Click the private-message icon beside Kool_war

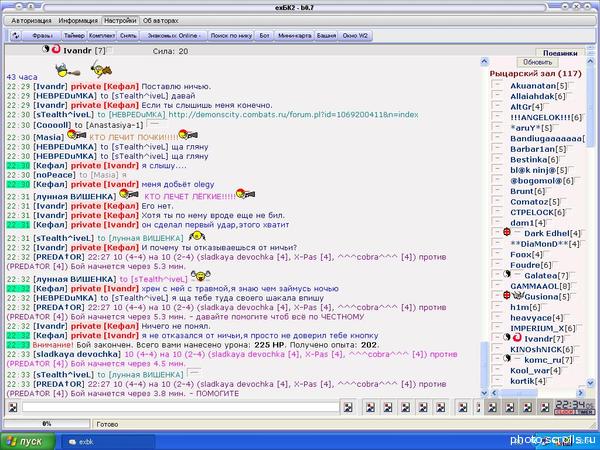(497, 370)
